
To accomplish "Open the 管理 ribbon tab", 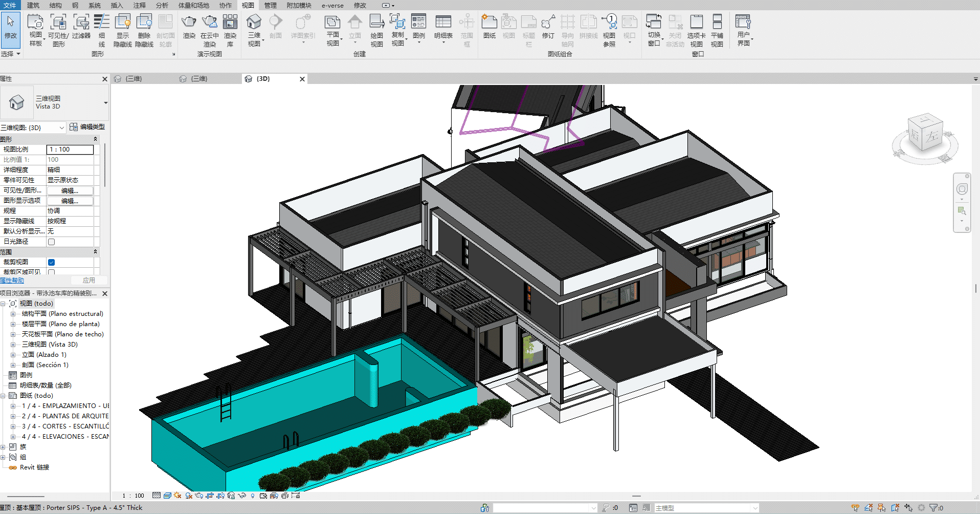I will [270, 6].
